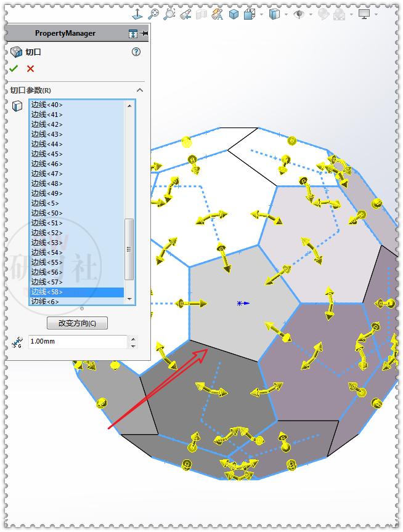Click the PropertyManager title bar
The image size is (403, 532).
(x=77, y=33)
